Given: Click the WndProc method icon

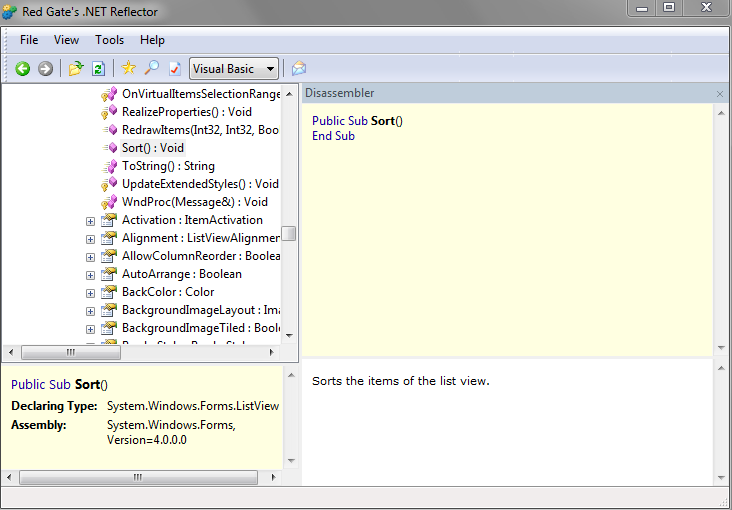Looking at the screenshot, I should (x=109, y=202).
